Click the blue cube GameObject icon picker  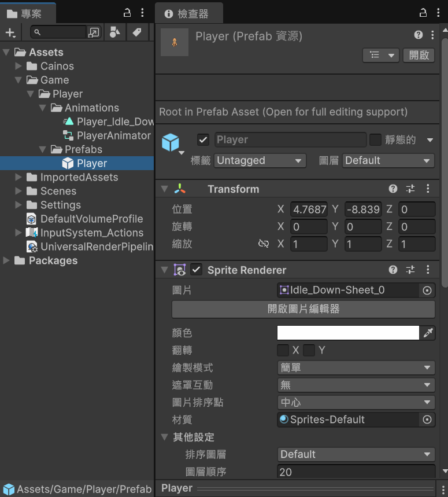(x=172, y=143)
